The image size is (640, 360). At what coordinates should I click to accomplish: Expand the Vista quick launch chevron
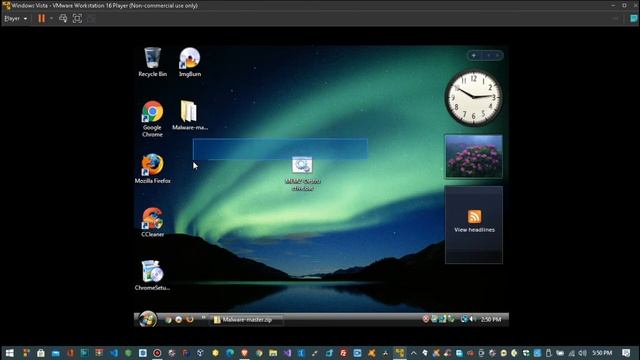tap(203, 318)
